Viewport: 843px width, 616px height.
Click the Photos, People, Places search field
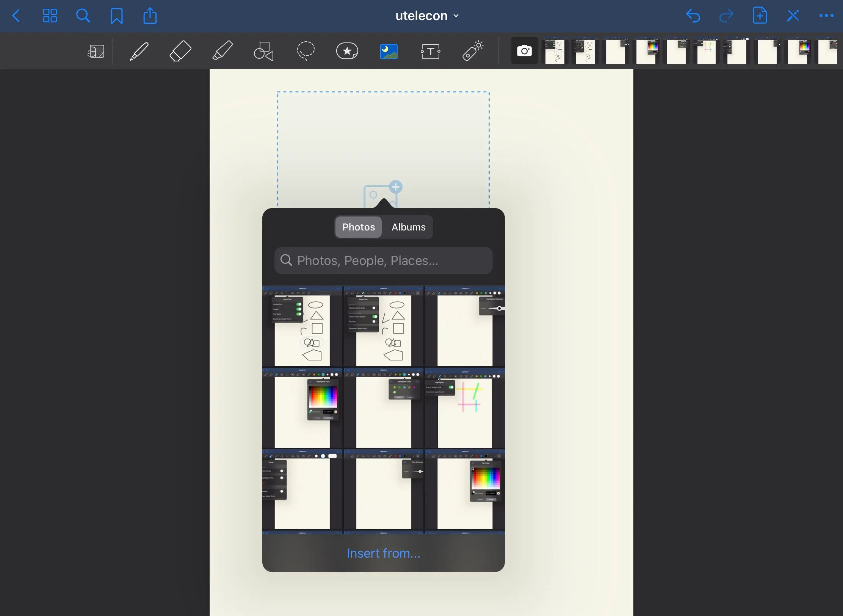point(383,260)
